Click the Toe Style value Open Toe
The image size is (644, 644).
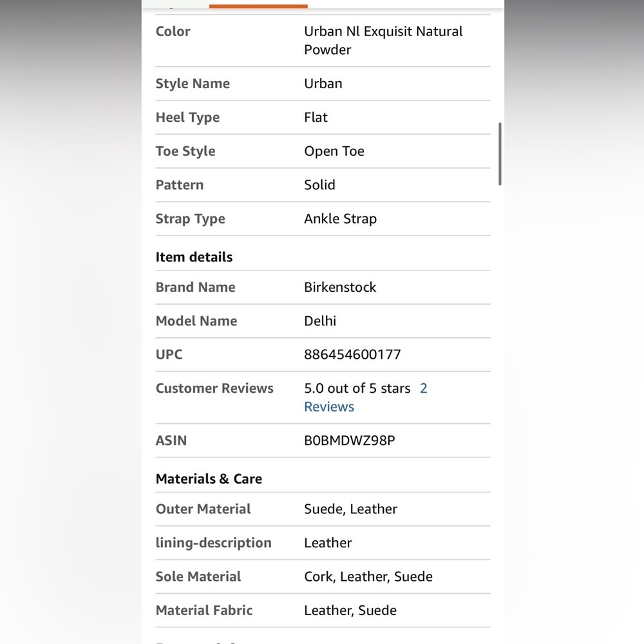pyautogui.click(x=334, y=151)
